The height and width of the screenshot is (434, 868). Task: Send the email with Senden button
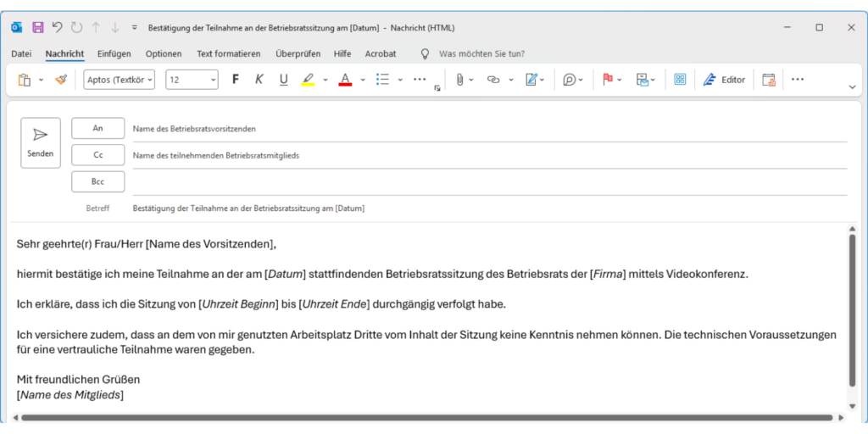click(41, 142)
